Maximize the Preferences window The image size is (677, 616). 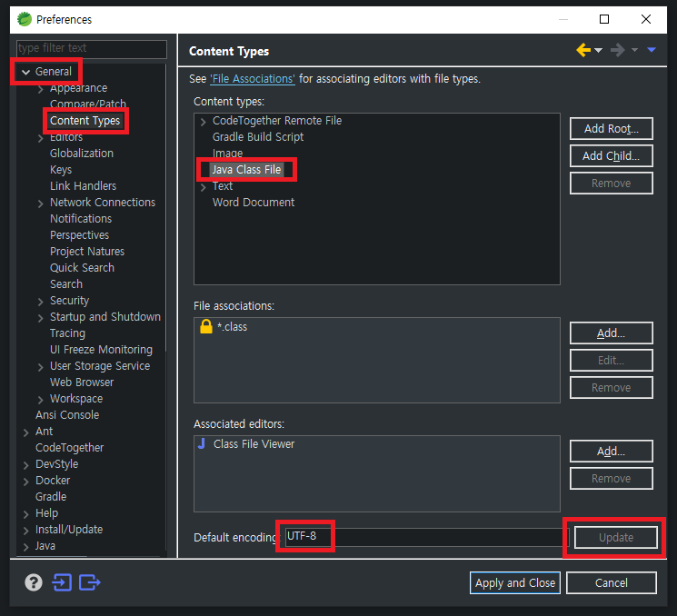tap(604, 19)
